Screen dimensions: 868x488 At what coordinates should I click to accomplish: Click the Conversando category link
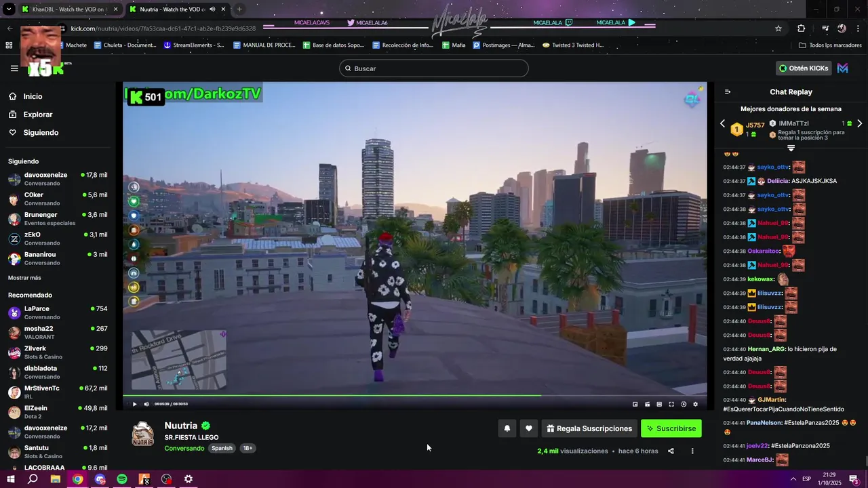point(184,449)
